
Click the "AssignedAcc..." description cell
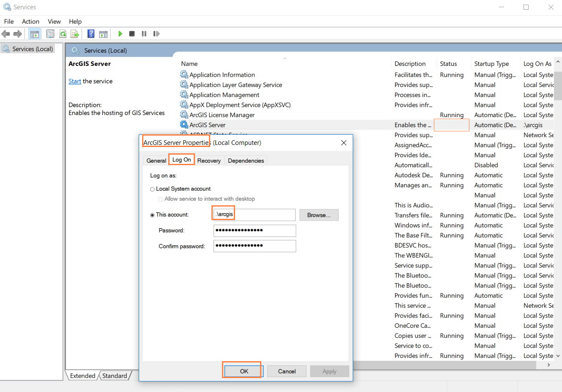point(413,145)
